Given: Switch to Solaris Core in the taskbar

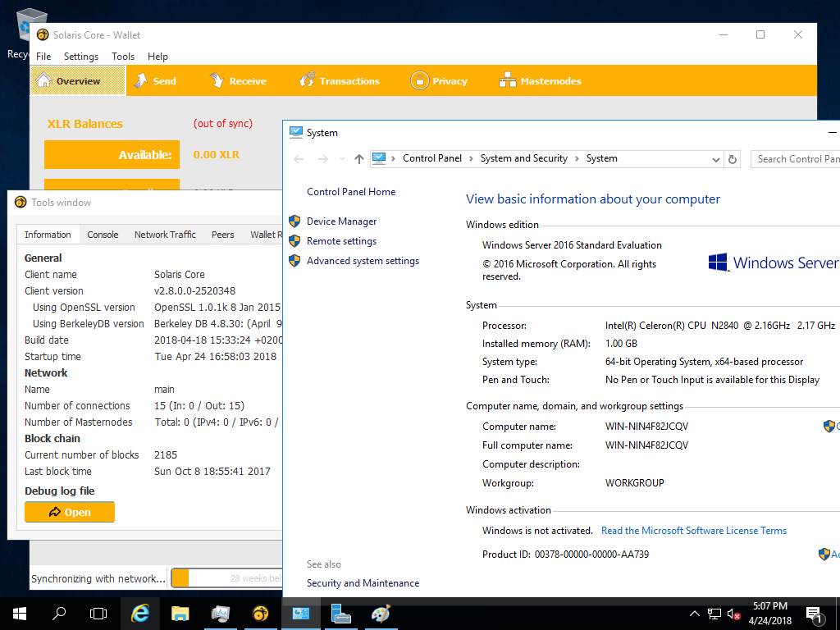Looking at the screenshot, I should point(260,614).
